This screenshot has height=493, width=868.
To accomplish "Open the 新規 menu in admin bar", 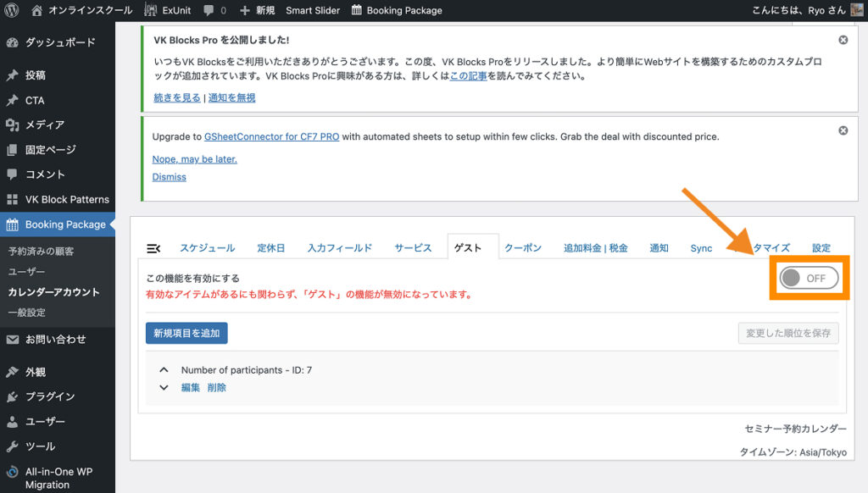I will (x=258, y=10).
